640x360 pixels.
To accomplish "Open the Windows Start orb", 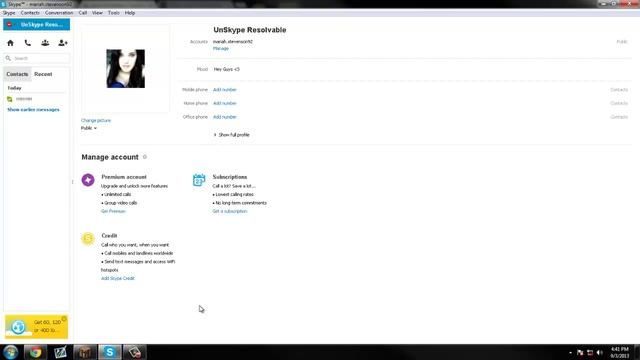I will click(11, 352).
